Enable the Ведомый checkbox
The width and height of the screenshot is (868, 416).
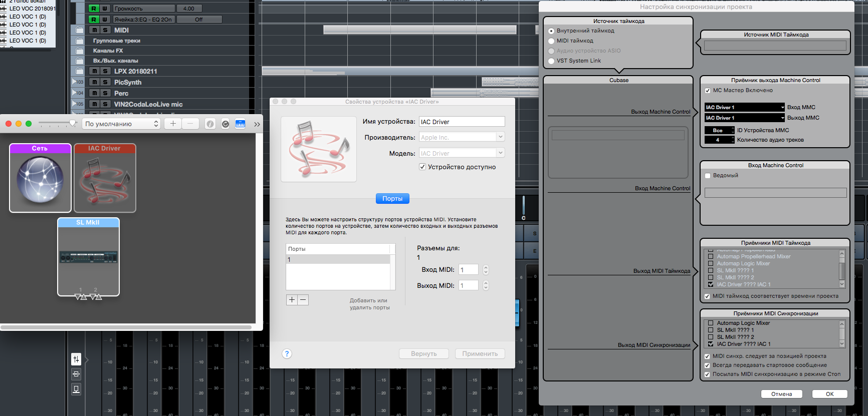(x=708, y=176)
